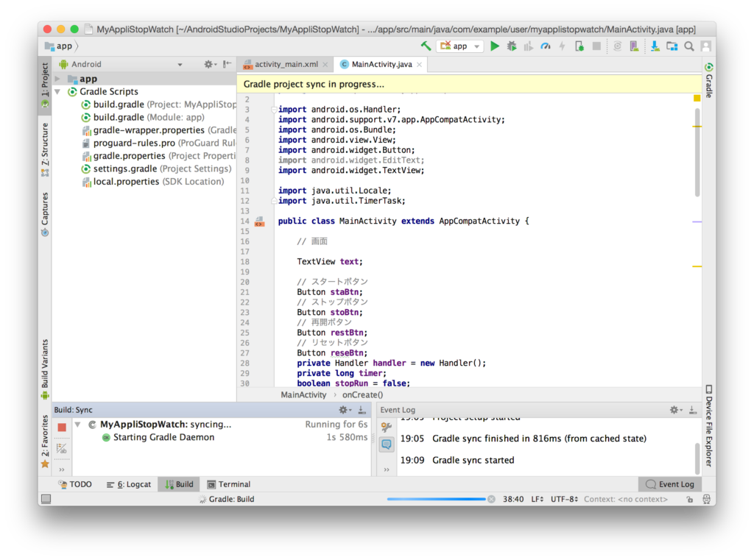Collapse the MyAppliStopWatch syncing node
Screen dimensions: 754x560
tap(77, 425)
